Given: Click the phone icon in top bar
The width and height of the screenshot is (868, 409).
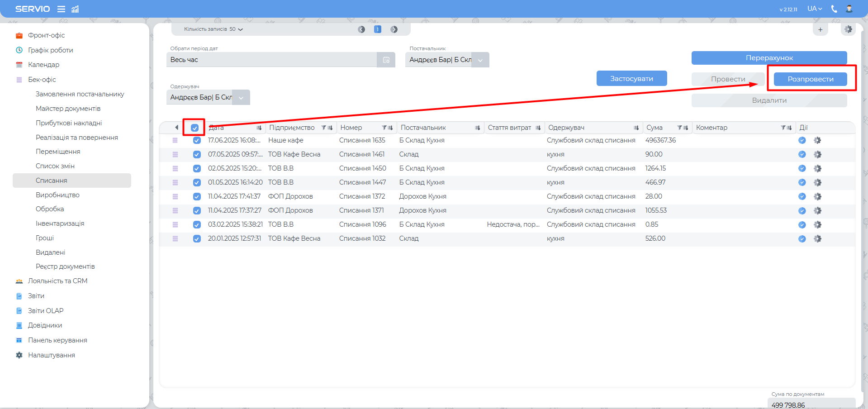Looking at the screenshot, I should tap(834, 9).
